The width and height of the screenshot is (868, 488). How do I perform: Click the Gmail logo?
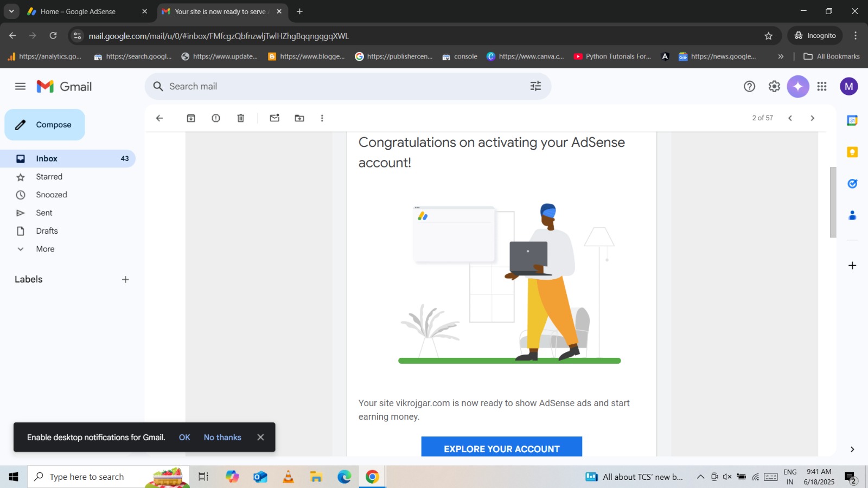pos(64,86)
